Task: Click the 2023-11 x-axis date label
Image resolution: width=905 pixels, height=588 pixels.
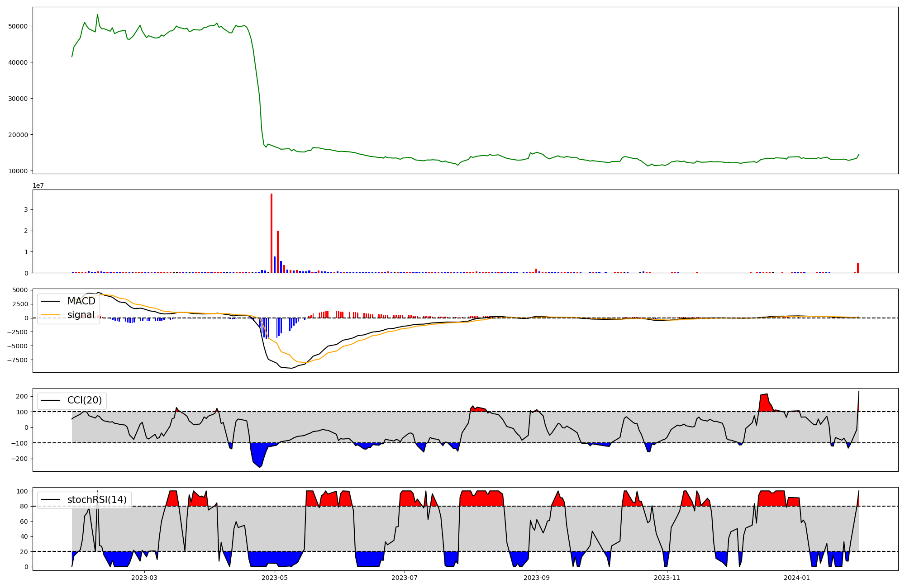Action: tap(667, 578)
